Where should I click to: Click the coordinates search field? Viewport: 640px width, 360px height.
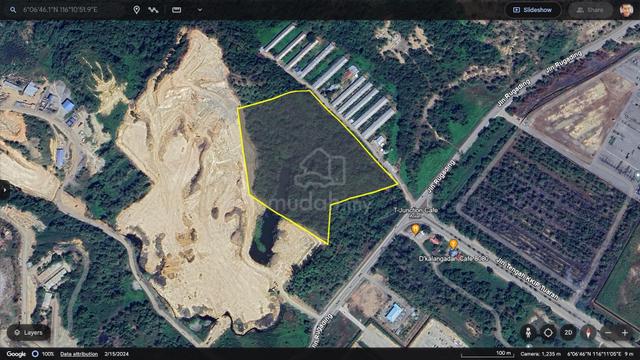(61, 10)
